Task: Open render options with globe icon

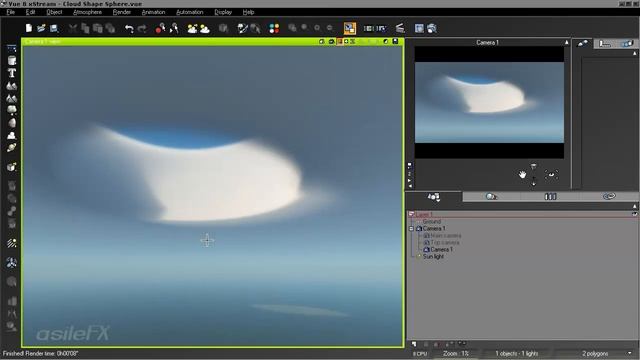Action: click(432, 28)
